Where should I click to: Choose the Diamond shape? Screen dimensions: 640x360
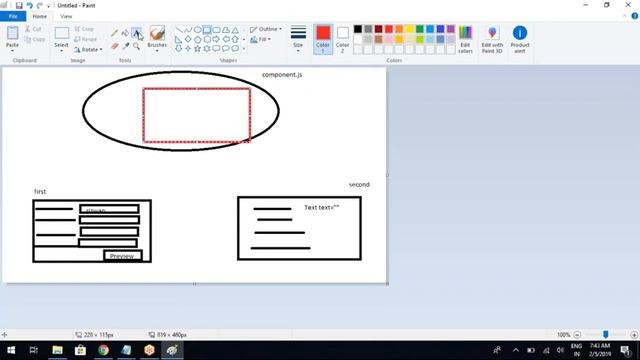(x=188, y=40)
